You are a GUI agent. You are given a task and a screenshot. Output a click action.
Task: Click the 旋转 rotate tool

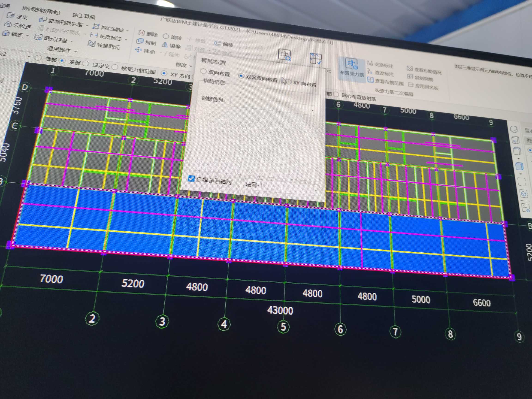point(166,36)
